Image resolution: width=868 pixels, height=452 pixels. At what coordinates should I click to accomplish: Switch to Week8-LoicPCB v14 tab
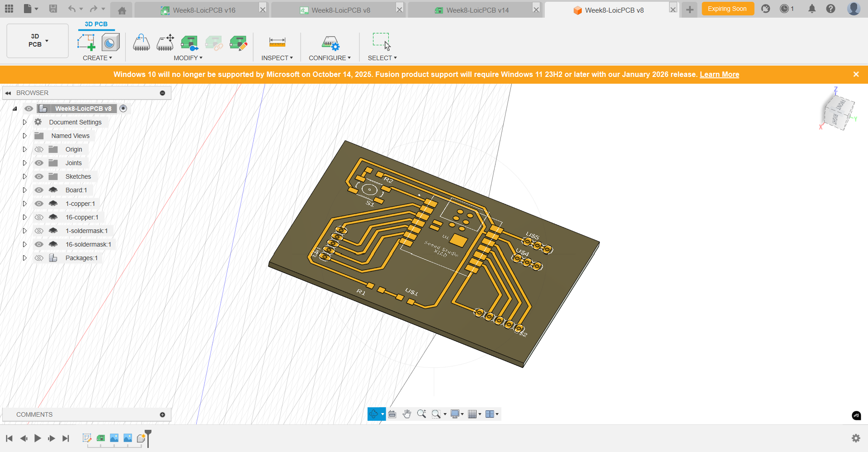(474, 10)
